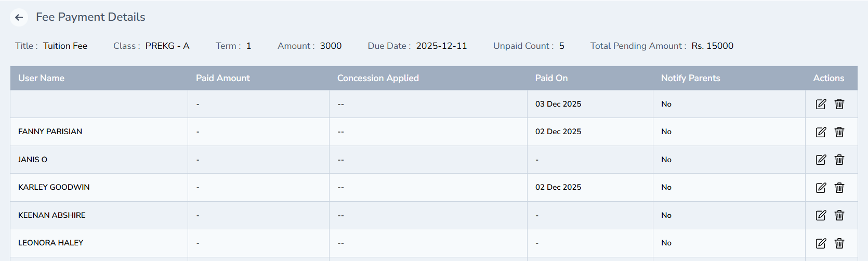Edit Leonora Haley's fee payment
The width and height of the screenshot is (868, 261).
(821, 243)
